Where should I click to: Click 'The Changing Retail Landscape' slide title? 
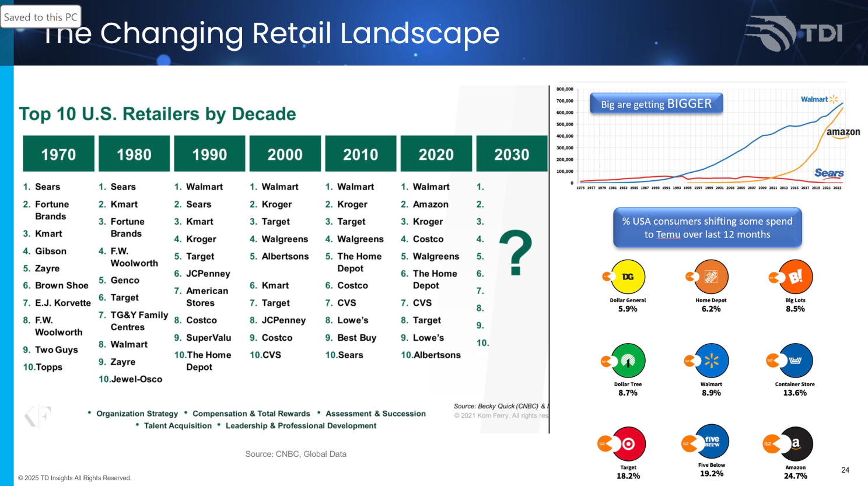click(272, 33)
